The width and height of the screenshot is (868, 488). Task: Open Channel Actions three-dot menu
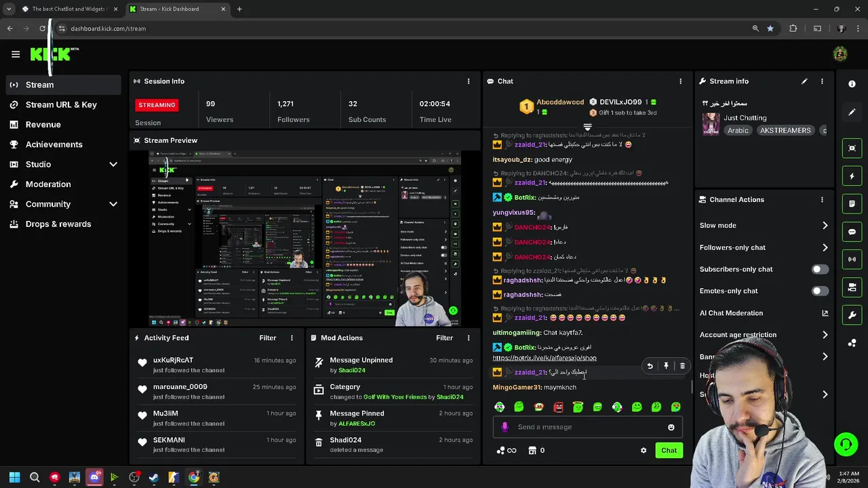point(822,200)
